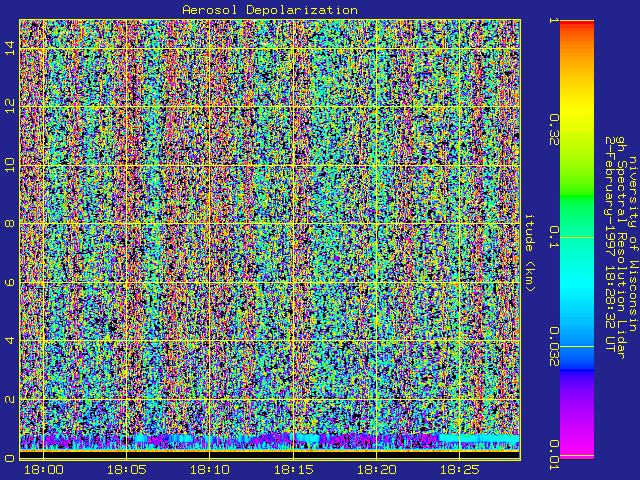Click the 18:25 time axis label

click(460, 470)
